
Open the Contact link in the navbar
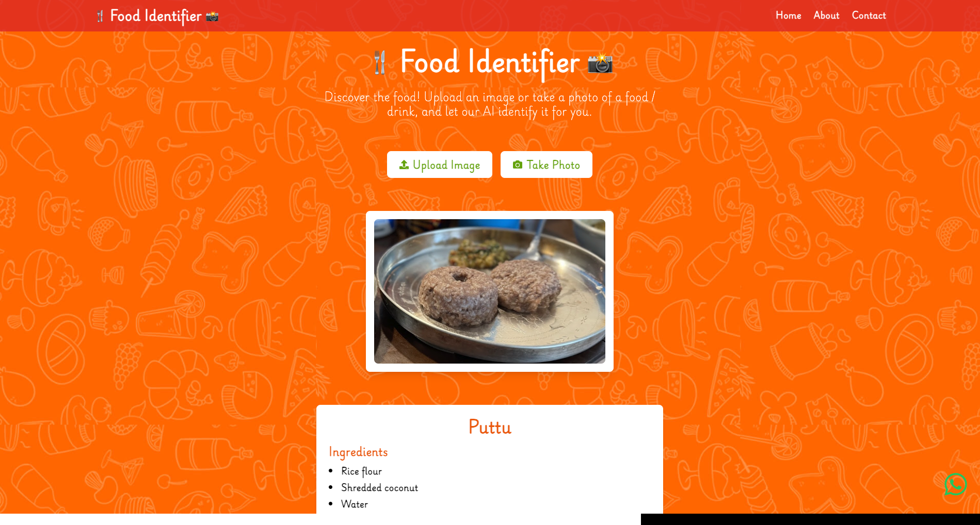click(869, 15)
